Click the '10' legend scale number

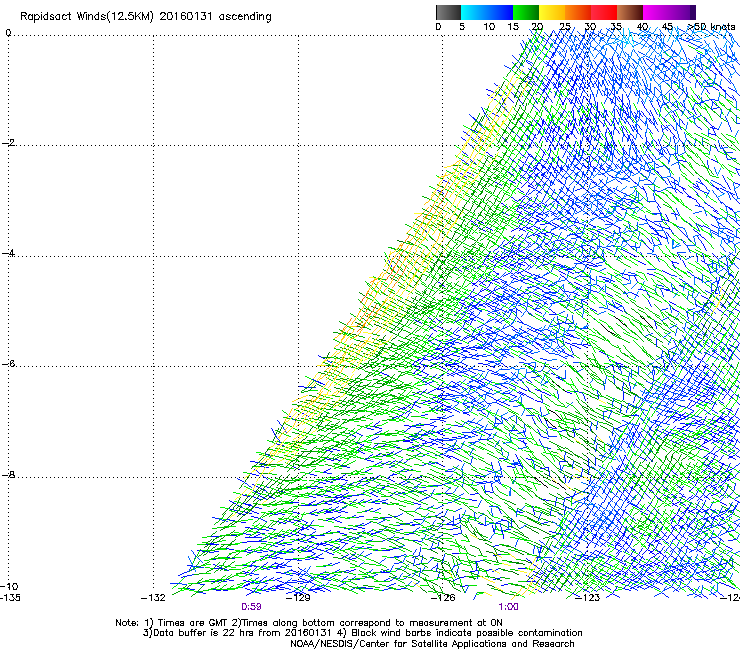[x=489, y=27]
